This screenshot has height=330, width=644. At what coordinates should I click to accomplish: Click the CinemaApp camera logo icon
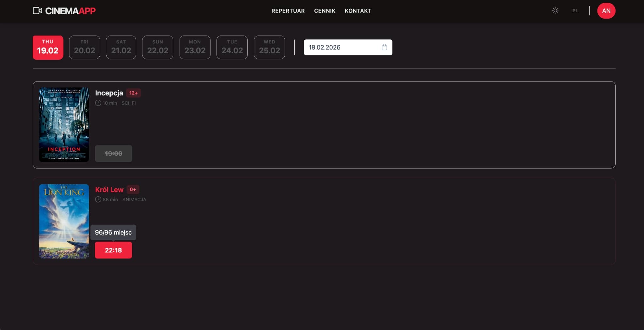[x=38, y=10]
